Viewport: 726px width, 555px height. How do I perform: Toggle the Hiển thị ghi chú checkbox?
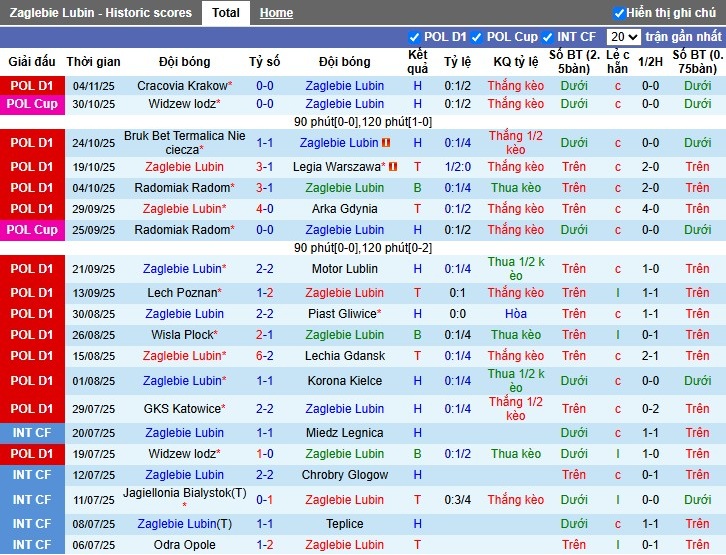click(619, 13)
